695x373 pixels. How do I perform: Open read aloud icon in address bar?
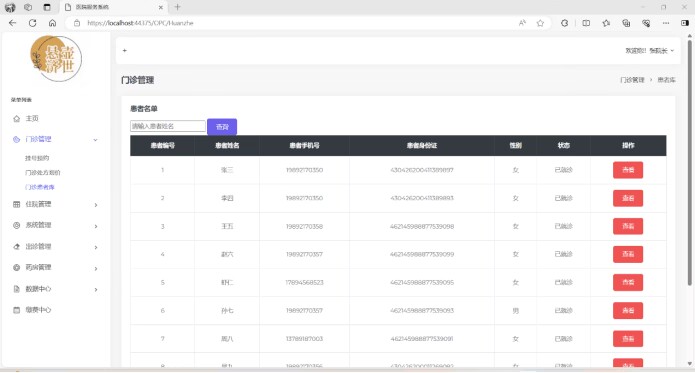pos(522,23)
